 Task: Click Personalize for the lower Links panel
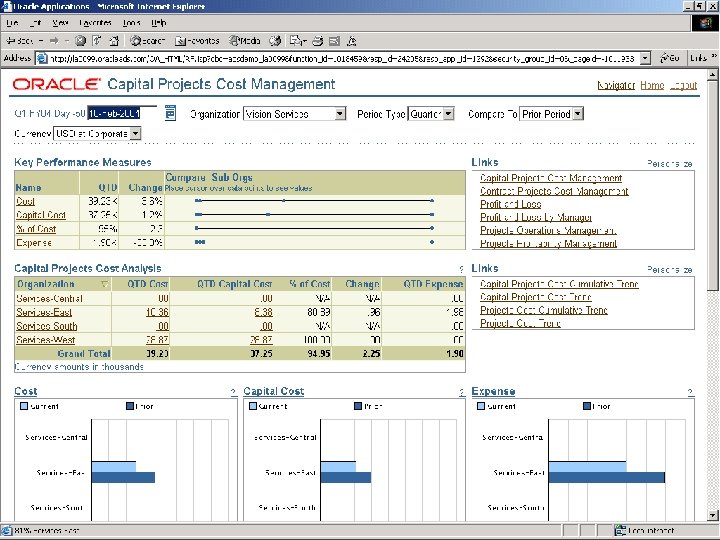tap(670, 270)
